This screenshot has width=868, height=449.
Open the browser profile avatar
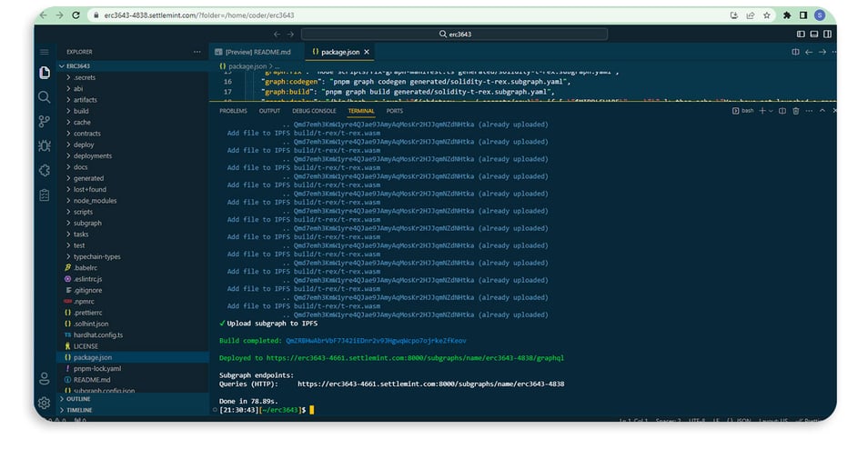pos(820,15)
